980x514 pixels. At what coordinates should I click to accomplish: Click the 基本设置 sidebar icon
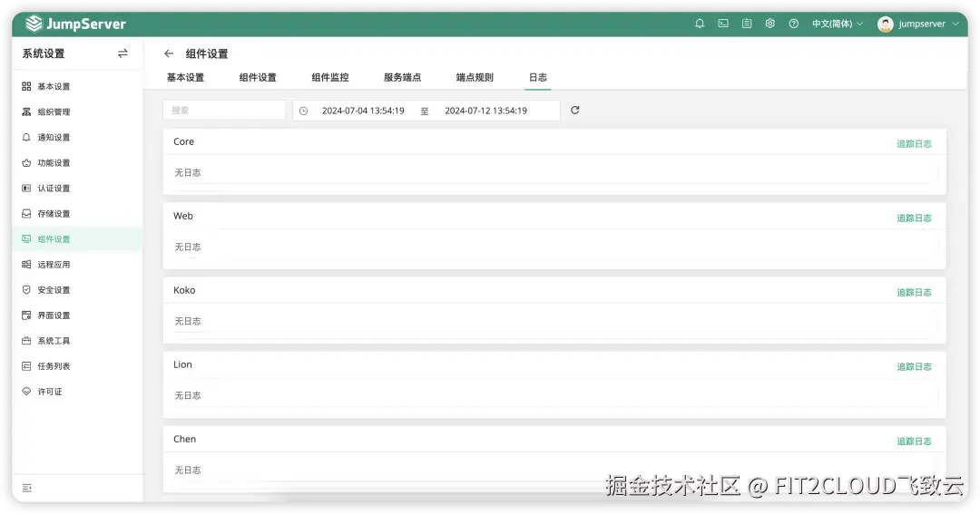(26, 86)
